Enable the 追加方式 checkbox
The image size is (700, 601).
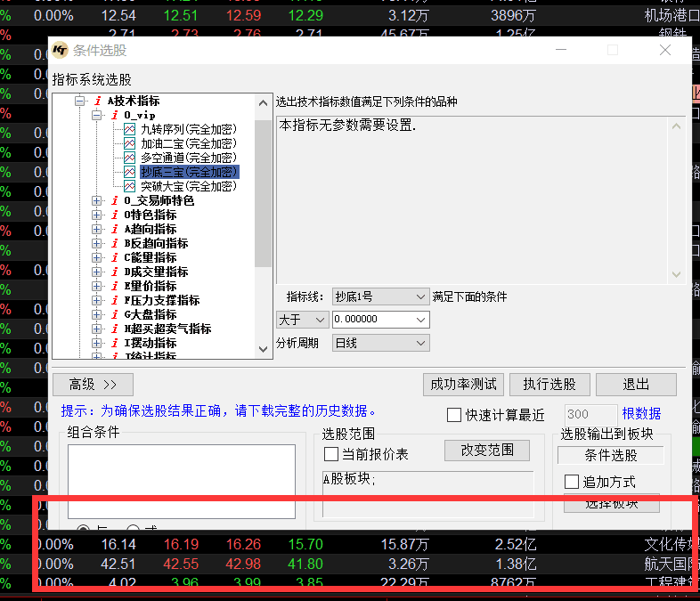[572, 482]
